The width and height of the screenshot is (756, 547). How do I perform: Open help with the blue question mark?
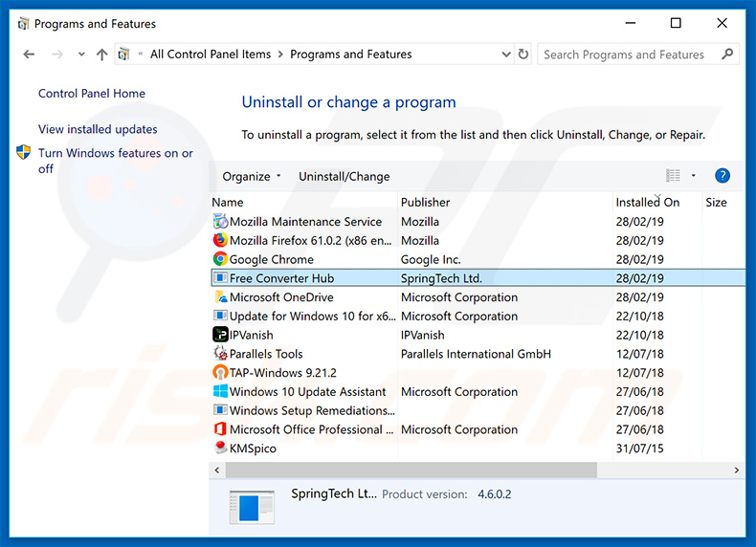pyautogui.click(x=722, y=175)
